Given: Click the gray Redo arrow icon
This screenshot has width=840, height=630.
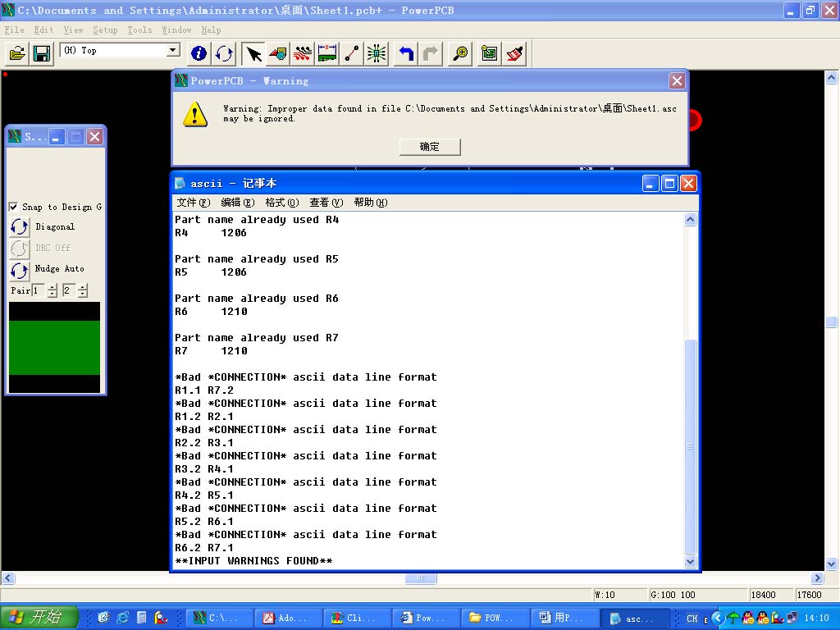Looking at the screenshot, I should coord(431,53).
